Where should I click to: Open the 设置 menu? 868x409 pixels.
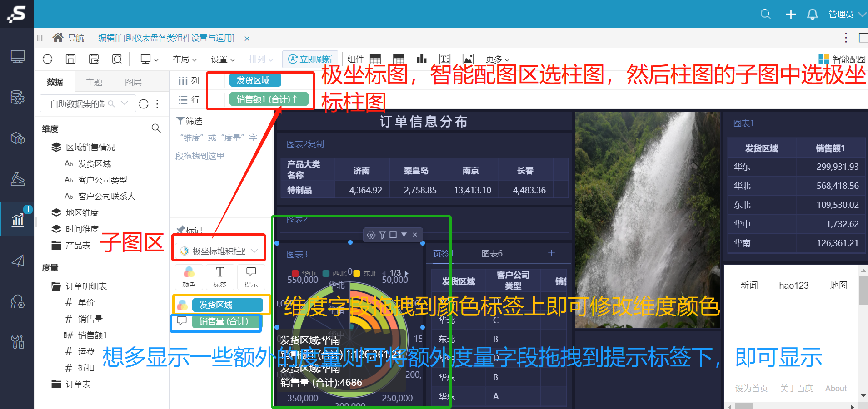(x=223, y=59)
